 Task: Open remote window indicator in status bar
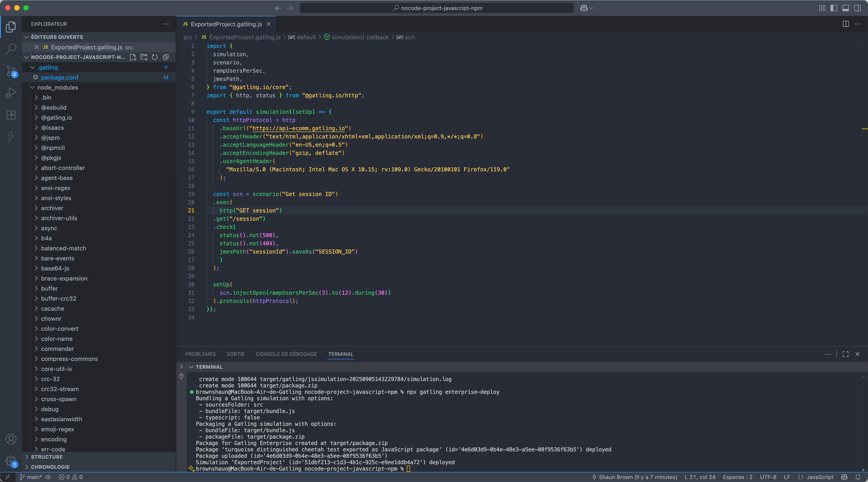[7, 477]
